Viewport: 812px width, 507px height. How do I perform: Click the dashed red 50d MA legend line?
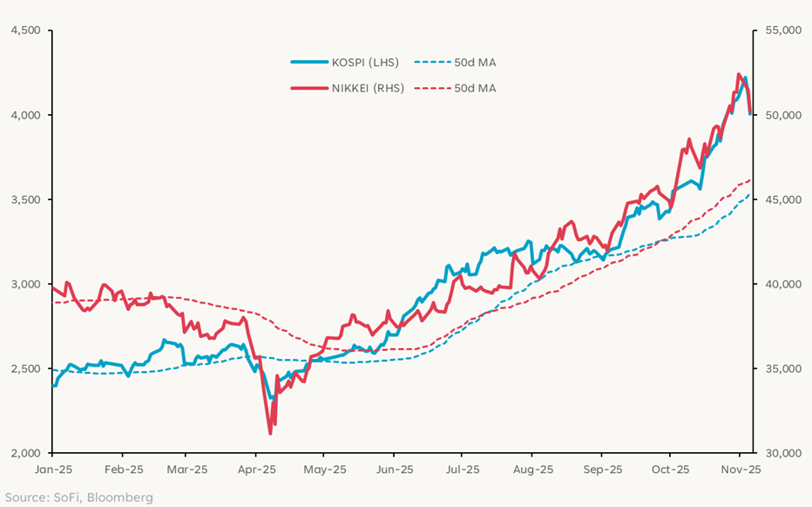[x=431, y=88]
